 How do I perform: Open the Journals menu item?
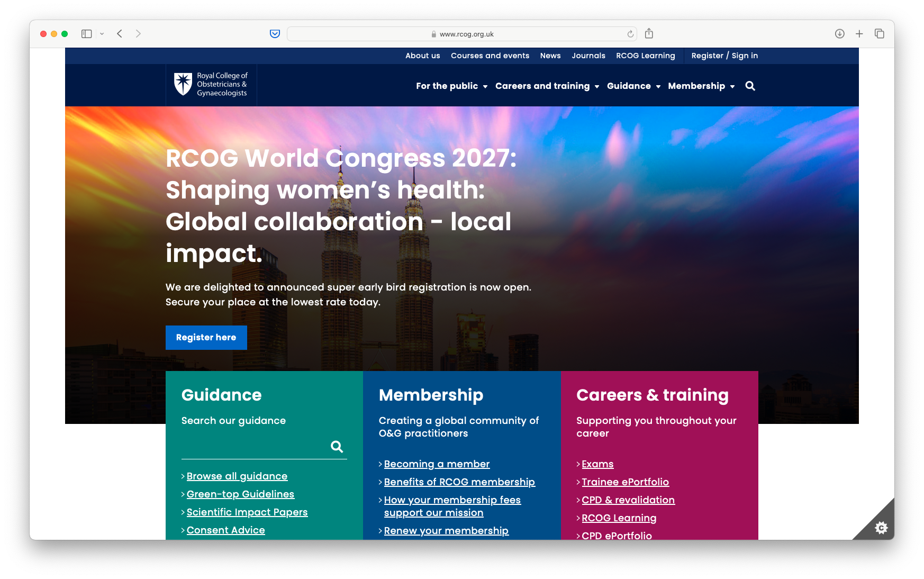tap(588, 56)
